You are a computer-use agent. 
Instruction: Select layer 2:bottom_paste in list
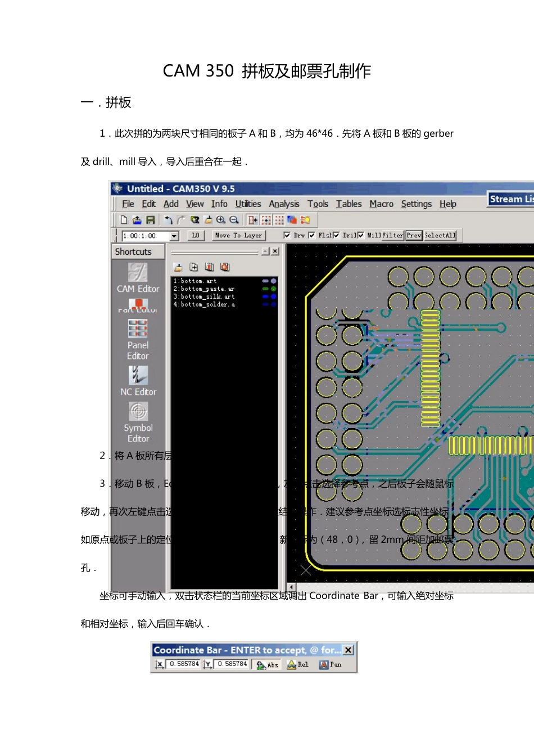pyautogui.click(x=204, y=289)
